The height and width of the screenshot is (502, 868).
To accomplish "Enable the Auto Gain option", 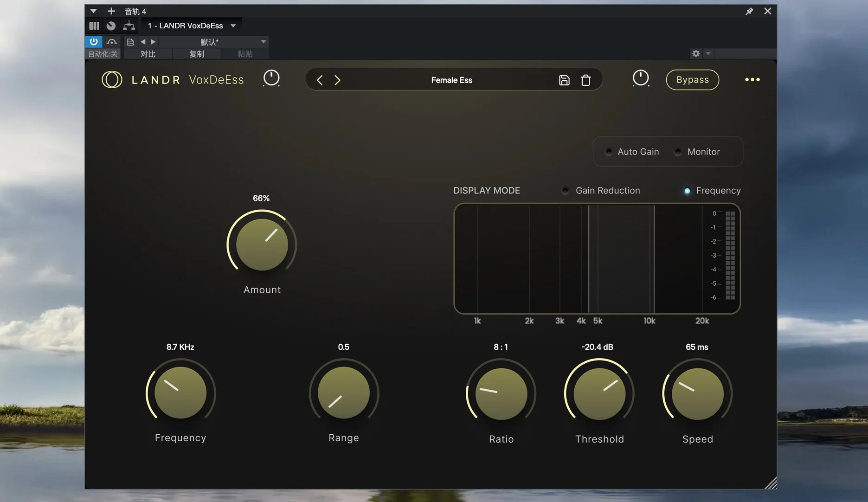I will 609,152.
